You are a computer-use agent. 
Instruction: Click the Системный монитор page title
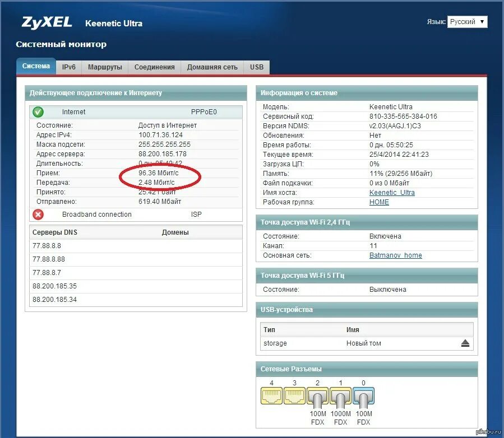click(x=61, y=44)
